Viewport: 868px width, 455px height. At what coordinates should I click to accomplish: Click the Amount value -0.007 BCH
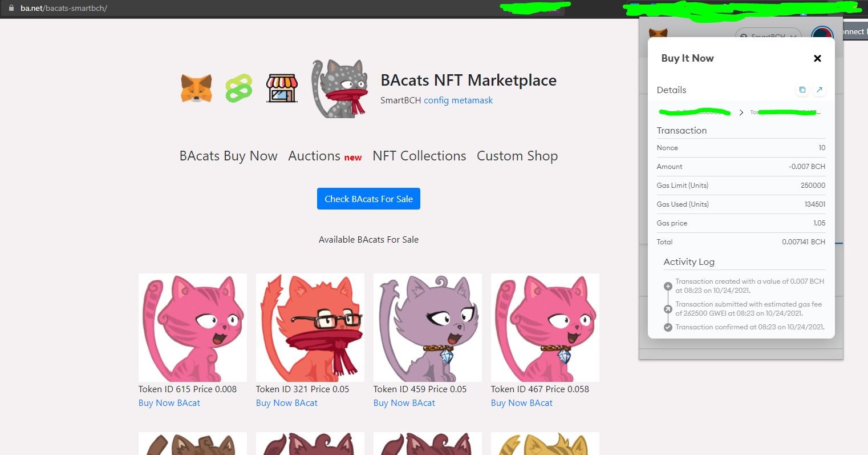807,167
